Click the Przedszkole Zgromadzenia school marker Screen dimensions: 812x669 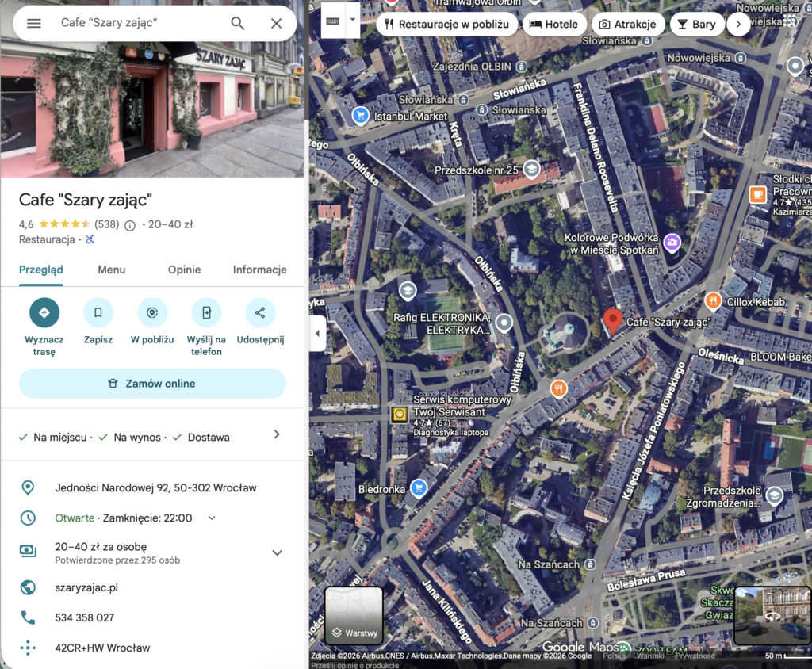[x=774, y=495]
